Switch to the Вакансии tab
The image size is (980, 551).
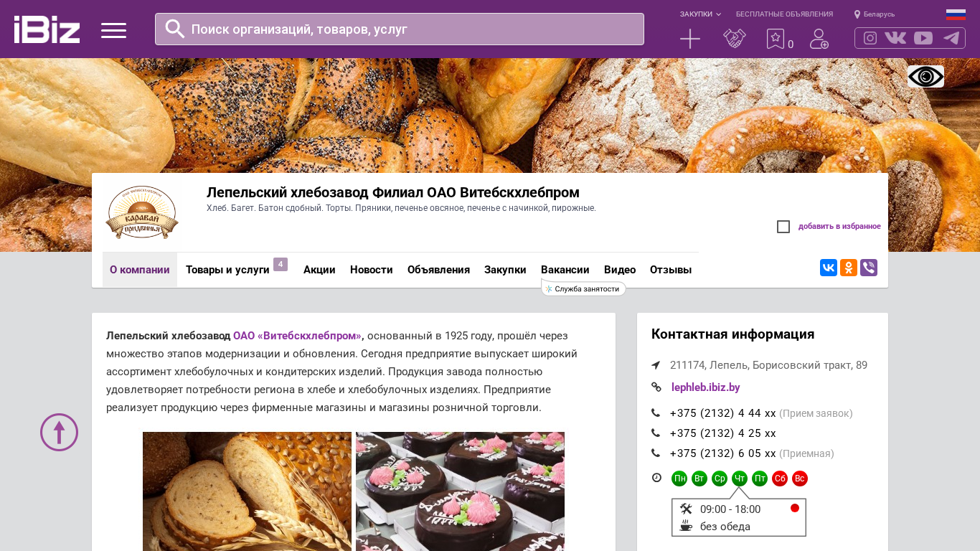565,270
